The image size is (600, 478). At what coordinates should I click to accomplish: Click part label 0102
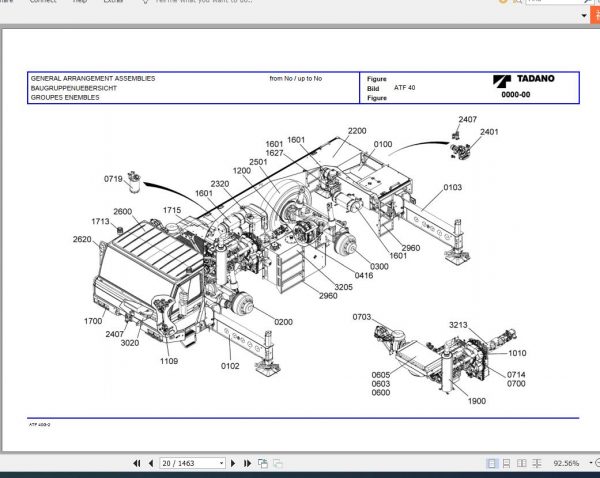coord(230,366)
